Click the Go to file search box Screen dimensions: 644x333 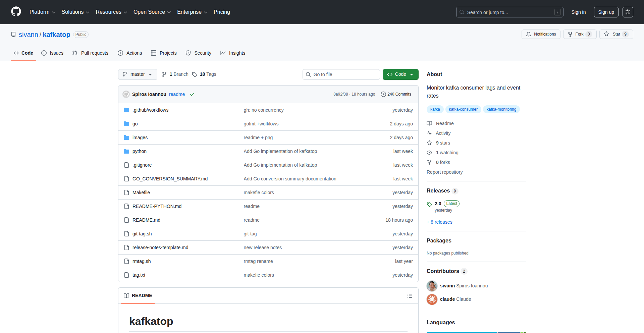(341, 74)
